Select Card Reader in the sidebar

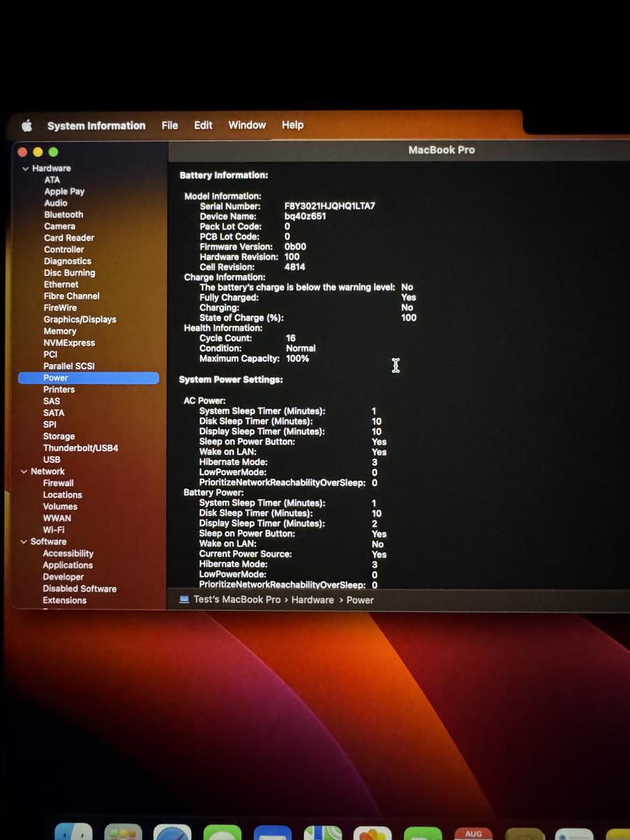69,238
